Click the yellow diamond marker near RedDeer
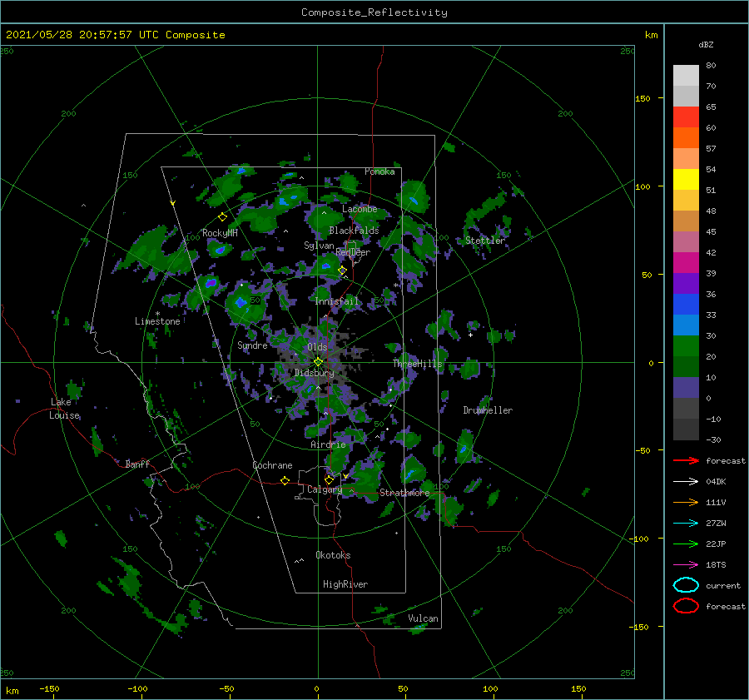This screenshot has width=749, height=700. click(342, 271)
